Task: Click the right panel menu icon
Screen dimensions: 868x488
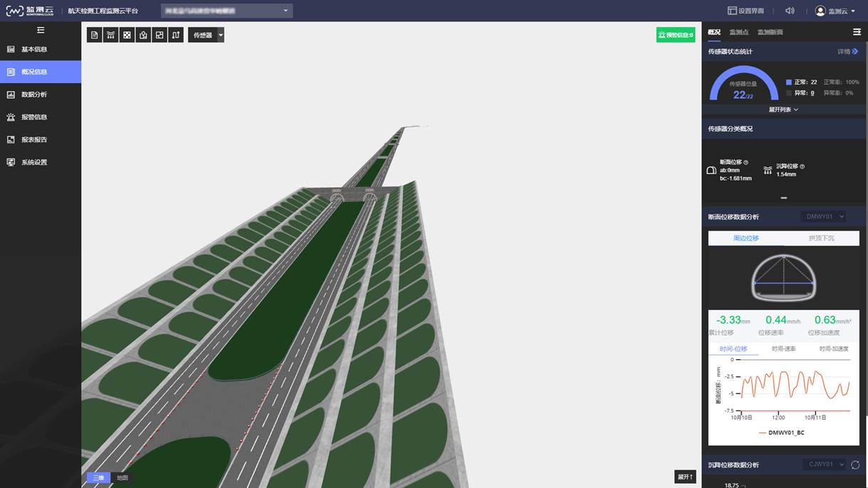Action: click(857, 32)
